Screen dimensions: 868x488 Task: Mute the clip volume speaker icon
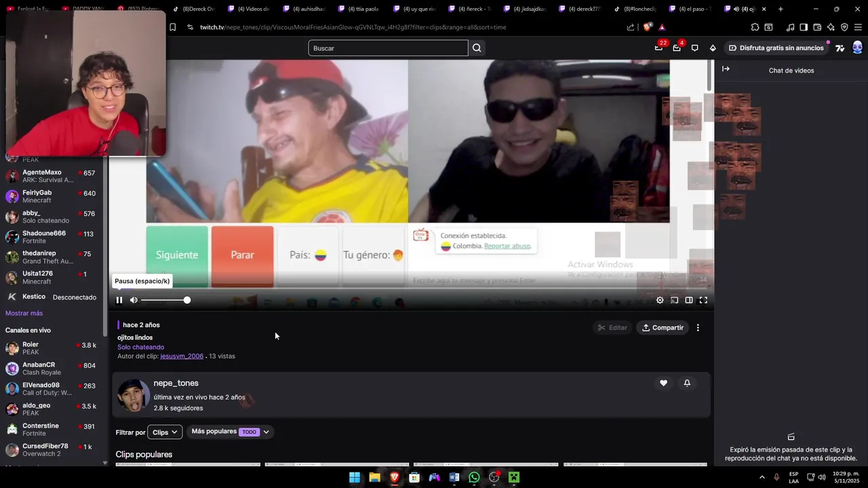coord(134,300)
